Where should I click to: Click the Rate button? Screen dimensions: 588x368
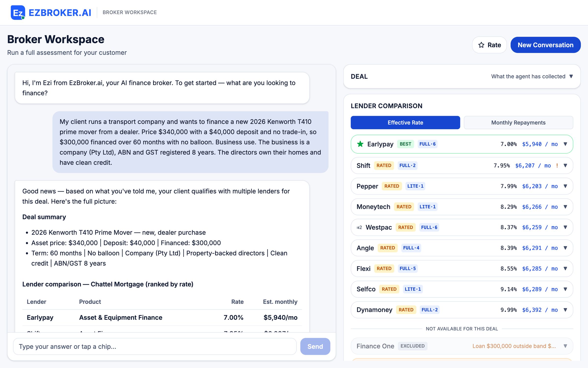[489, 45]
